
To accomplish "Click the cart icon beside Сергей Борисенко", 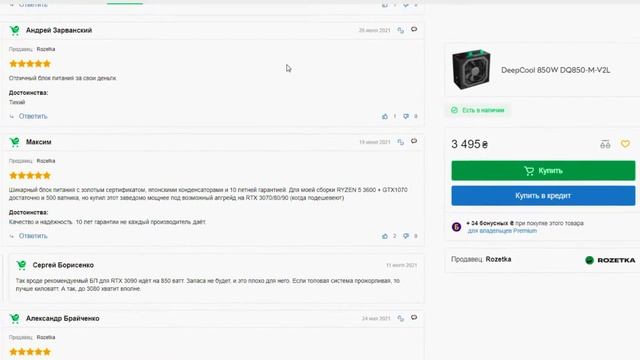I will (x=21, y=265).
